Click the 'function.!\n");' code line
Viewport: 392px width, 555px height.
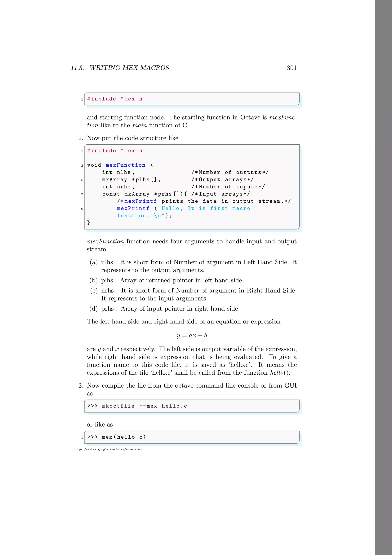coord(145,216)
